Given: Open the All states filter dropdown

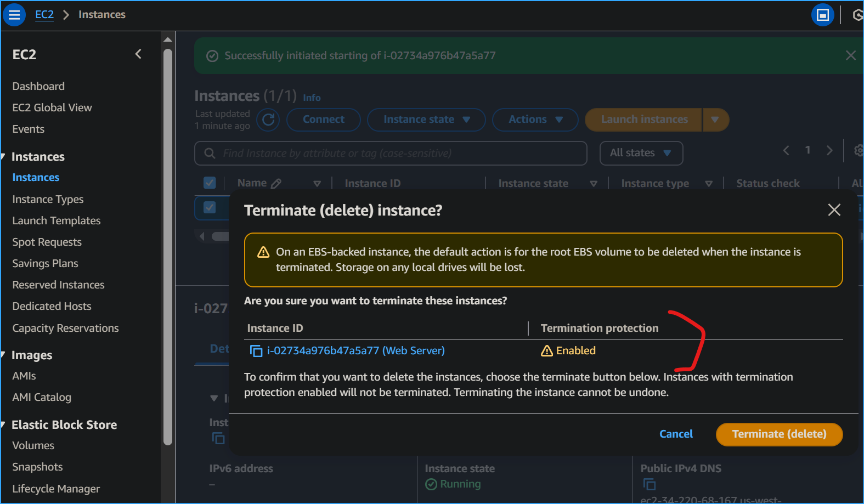Looking at the screenshot, I should [641, 153].
